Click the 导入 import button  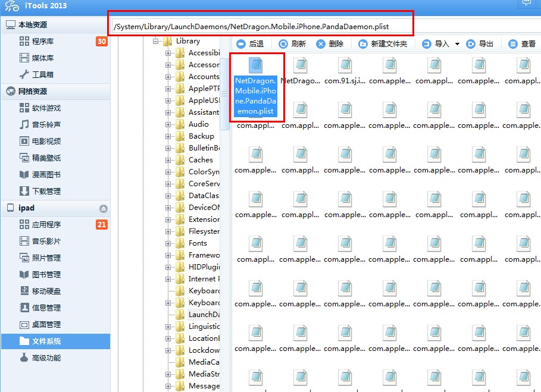(436, 44)
